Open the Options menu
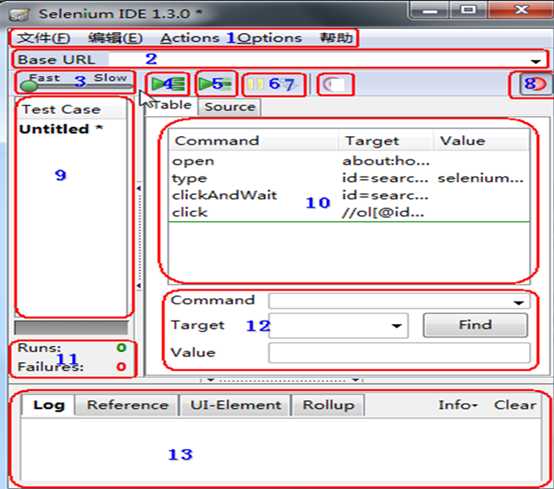The image size is (554, 489). (x=271, y=38)
